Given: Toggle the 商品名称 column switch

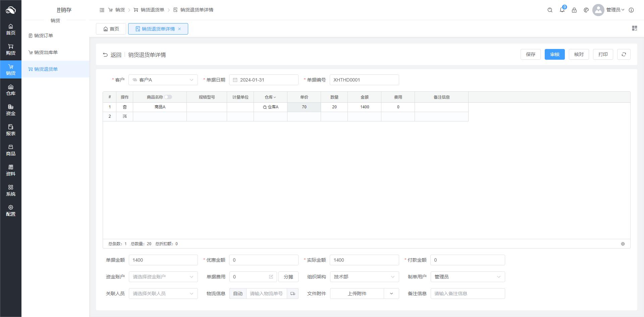Looking at the screenshot, I should [168, 97].
